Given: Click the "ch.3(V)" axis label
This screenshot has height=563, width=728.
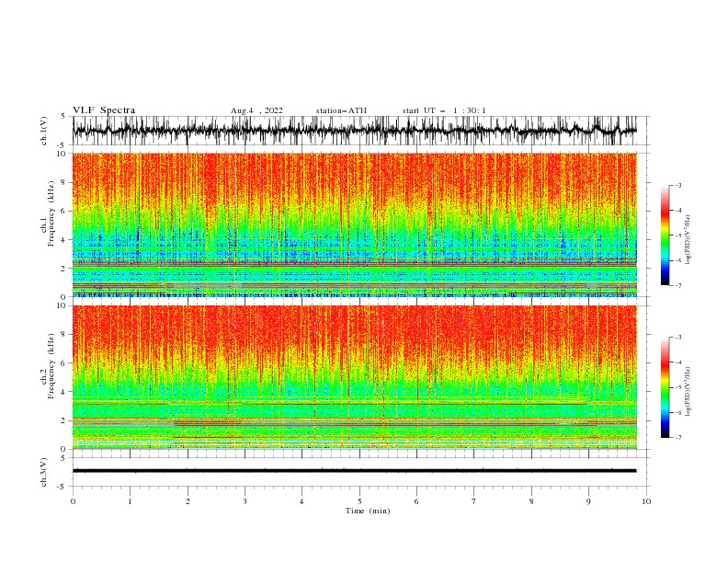Looking at the screenshot, I should pos(44,472).
